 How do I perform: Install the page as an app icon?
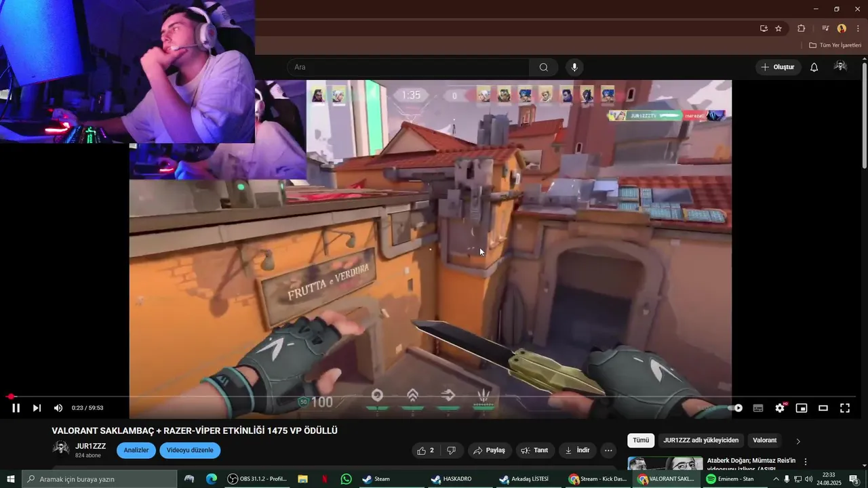tap(764, 28)
